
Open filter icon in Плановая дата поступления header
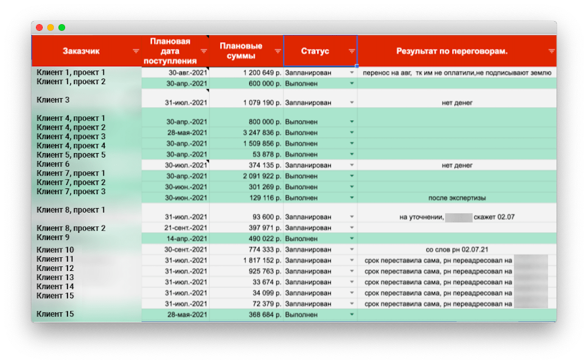(204, 51)
